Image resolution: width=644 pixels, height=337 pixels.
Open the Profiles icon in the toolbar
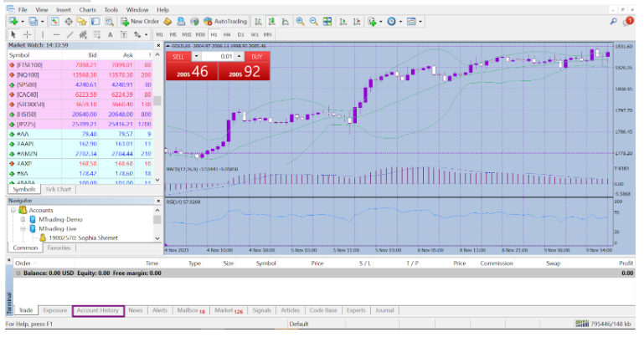point(33,21)
